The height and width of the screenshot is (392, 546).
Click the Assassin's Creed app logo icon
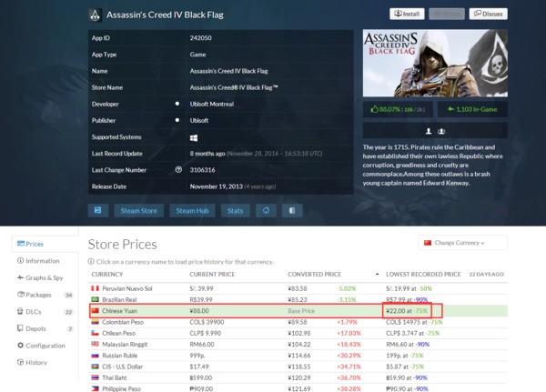point(95,15)
